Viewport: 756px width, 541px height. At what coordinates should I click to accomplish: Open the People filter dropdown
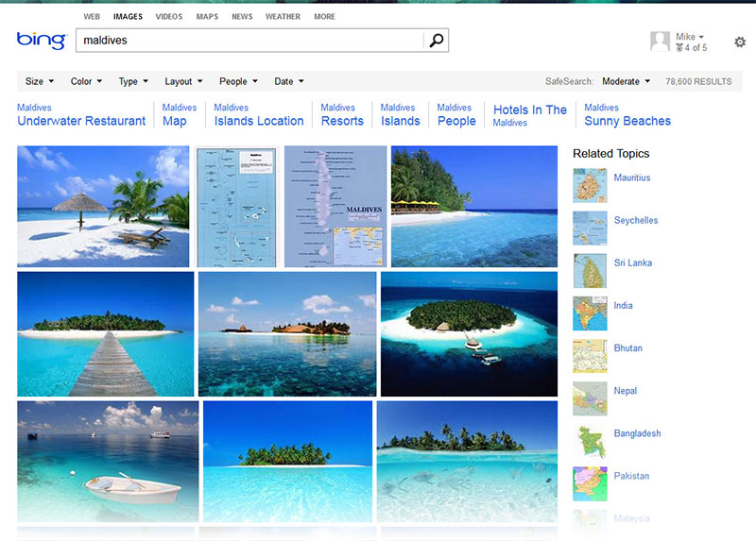(238, 82)
